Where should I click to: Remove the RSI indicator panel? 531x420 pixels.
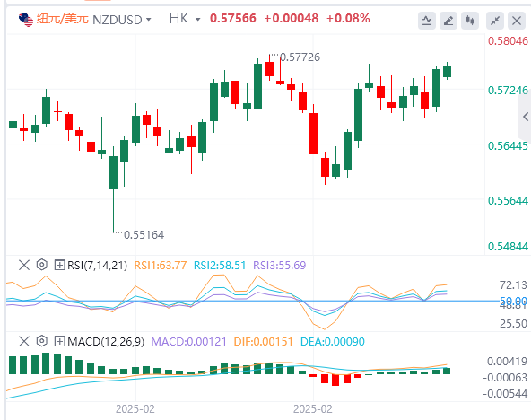tap(24, 265)
